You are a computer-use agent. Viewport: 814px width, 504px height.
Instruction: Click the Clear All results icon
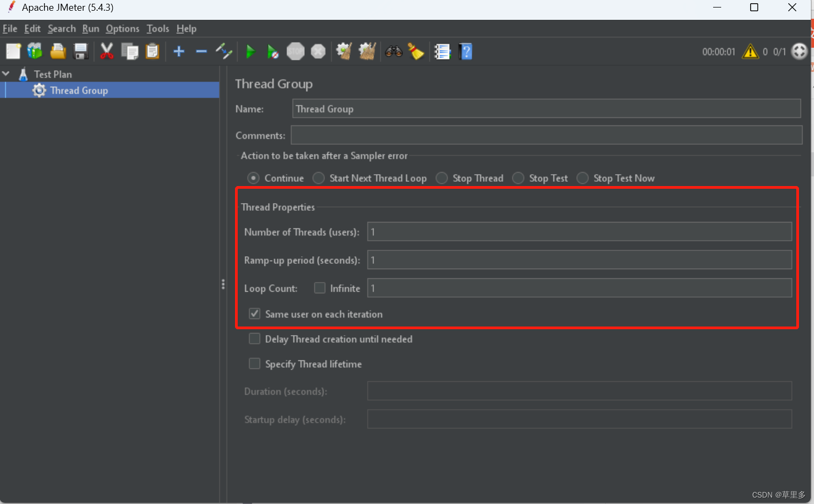[x=367, y=51]
